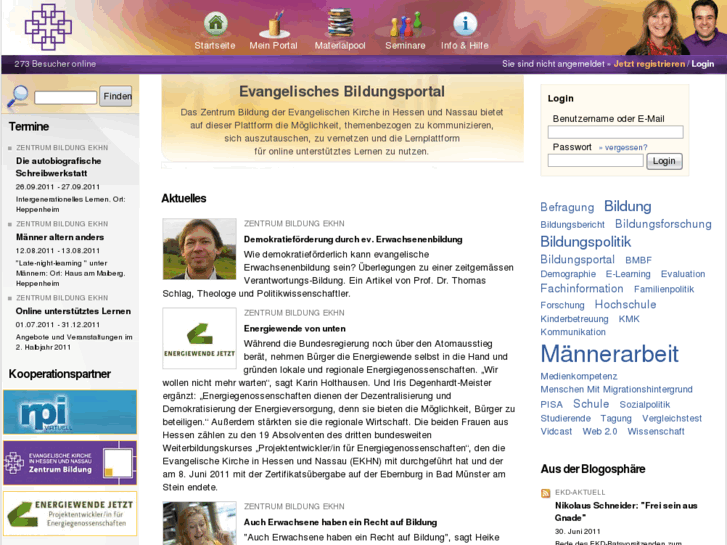
Task: Select the Mein Portal menu label
Action: (x=273, y=45)
